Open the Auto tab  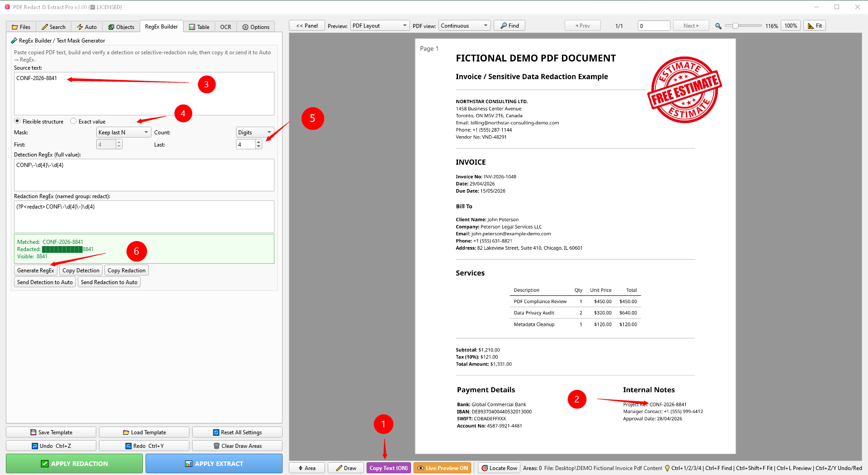87,27
